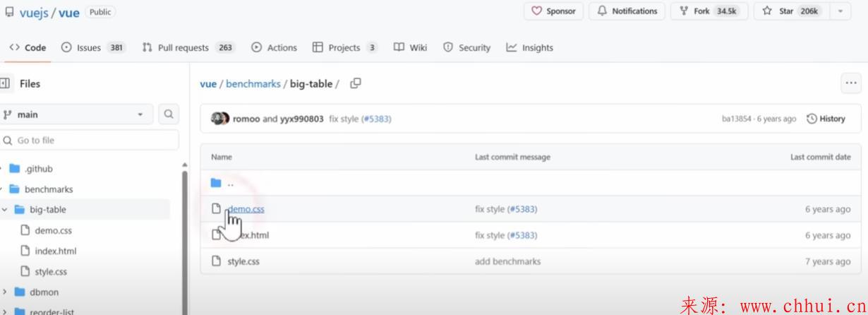This screenshot has height=315, width=868.
Task: Open the Pull requests tab
Action: (x=188, y=48)
